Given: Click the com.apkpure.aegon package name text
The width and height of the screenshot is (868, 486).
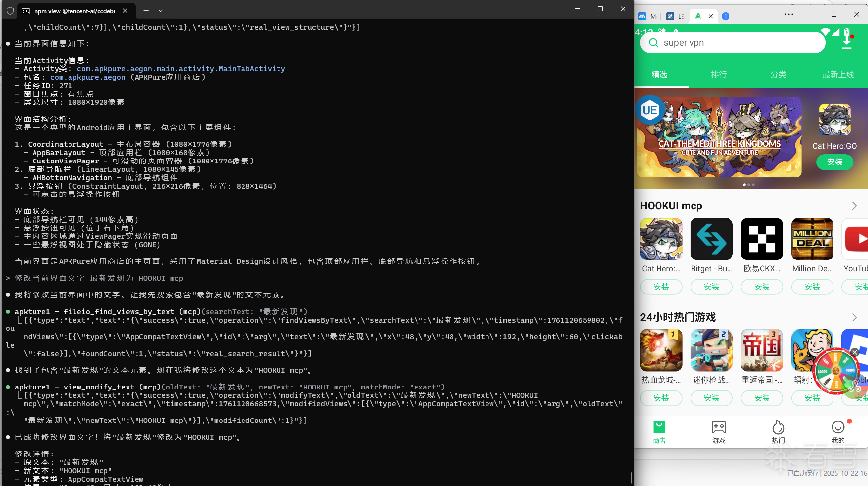Looking at the screenshot, I should (x=88, y=77).
